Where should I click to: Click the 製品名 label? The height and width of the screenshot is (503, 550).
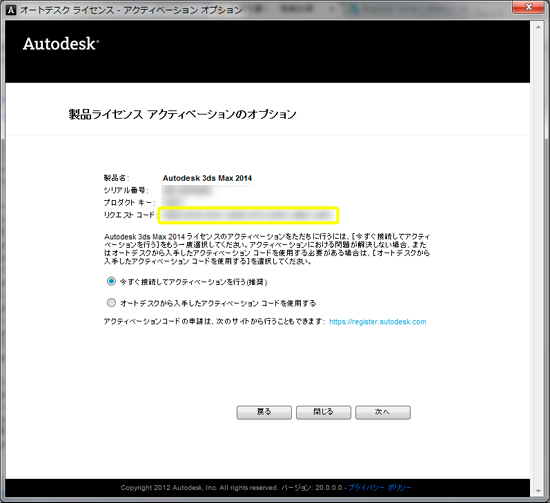coord(116,178)
